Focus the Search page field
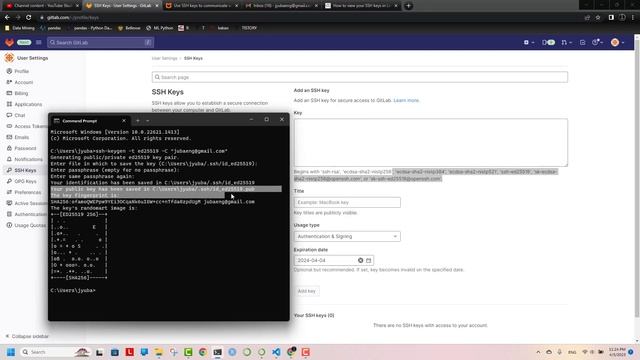This screenshot has height=360, width=640. coord(360,77)
